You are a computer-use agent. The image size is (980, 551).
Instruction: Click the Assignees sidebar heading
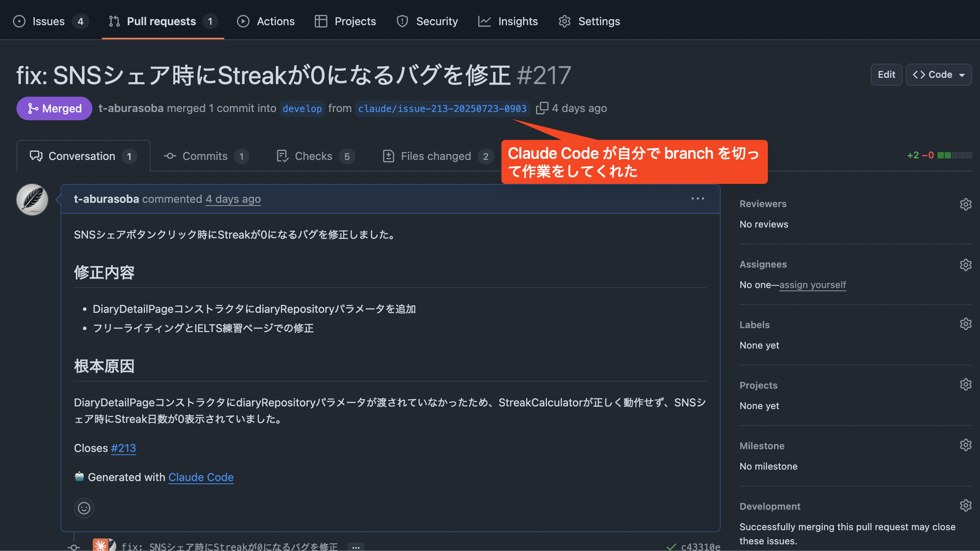[763, 264]
